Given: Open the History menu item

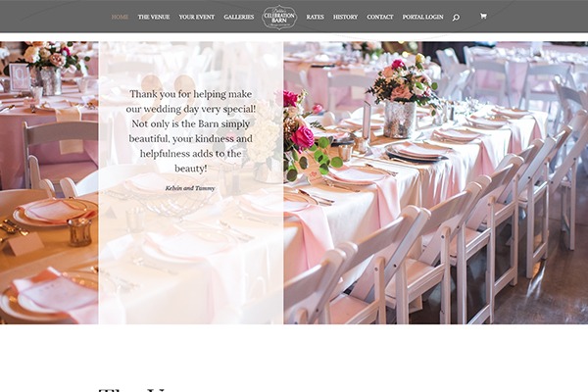Looking at the screenshot, I should (x=345, y=17).
